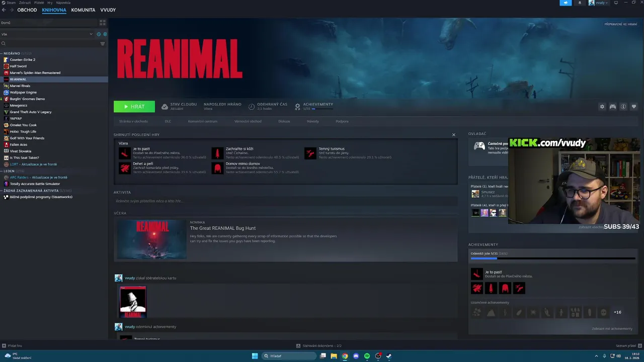Open Chrome from the taskbar
Screen dimensions: 644x362
coord(345,356)
